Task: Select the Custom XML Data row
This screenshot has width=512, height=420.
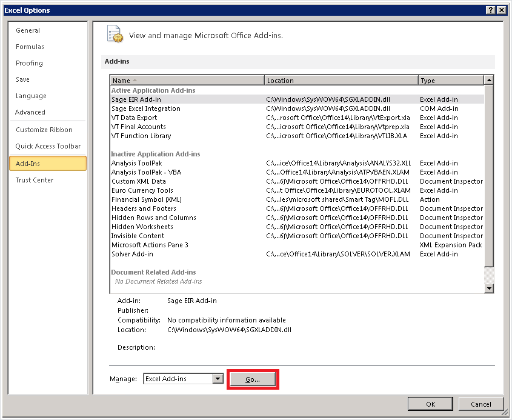Action: (x=297, y=181)
